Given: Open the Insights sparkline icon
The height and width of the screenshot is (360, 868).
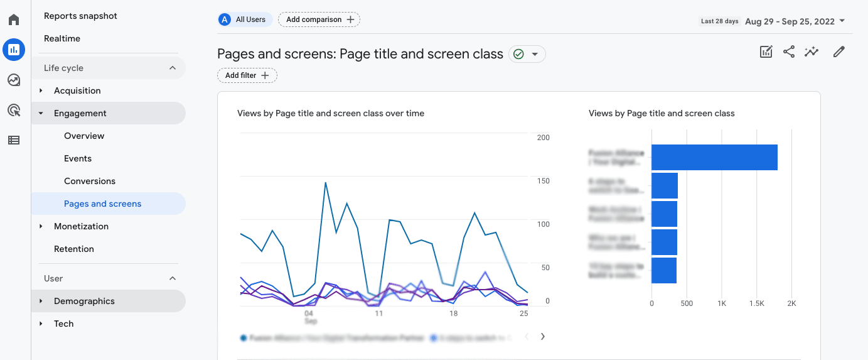Looking at the screenshot, I should pos(812,52).
